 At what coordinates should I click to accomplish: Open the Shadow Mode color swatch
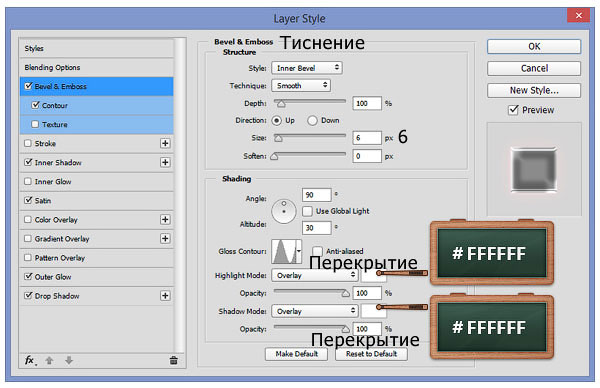pyautogui.click(x=374, y=311)
